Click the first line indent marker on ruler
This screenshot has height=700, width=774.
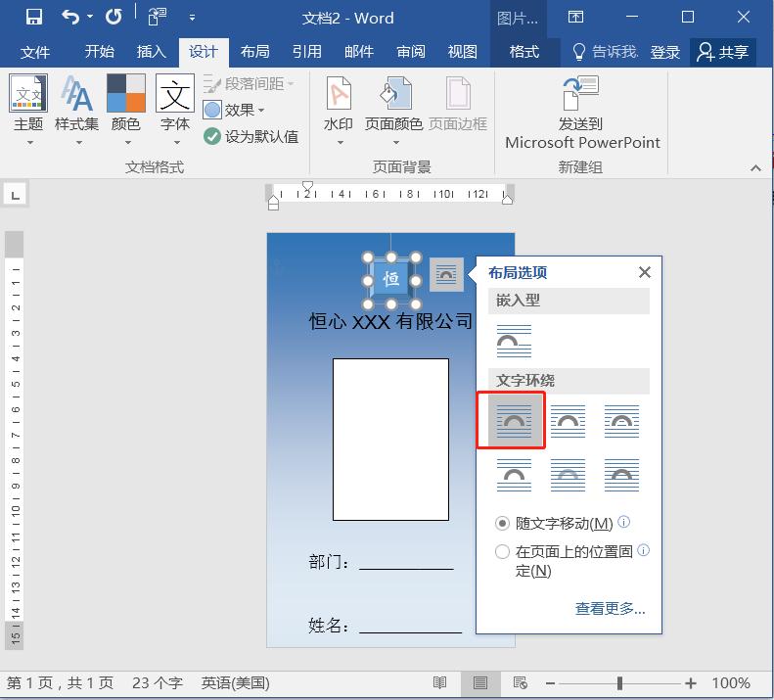[x=307, y=187]
